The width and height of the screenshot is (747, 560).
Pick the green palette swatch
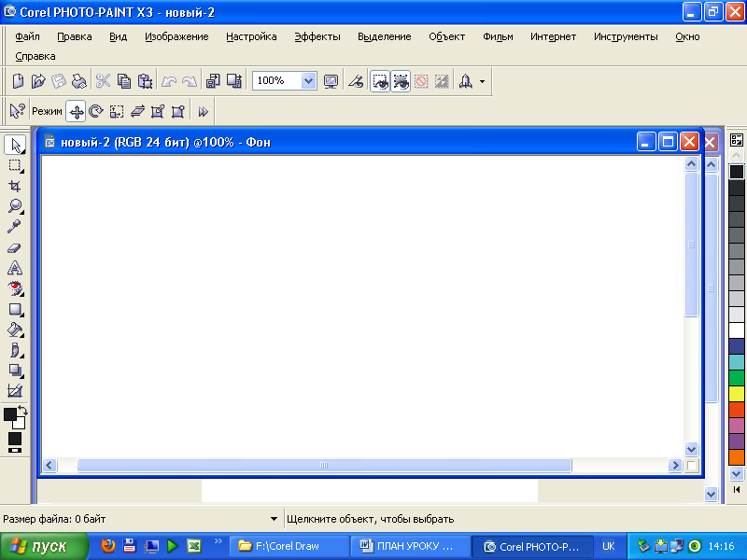pos(737,378)
